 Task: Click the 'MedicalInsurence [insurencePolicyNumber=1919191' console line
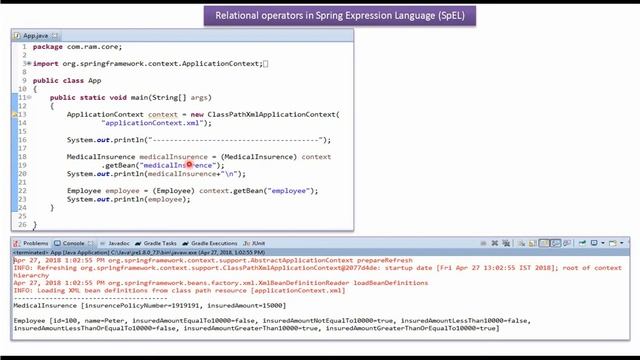click(149, 306)
